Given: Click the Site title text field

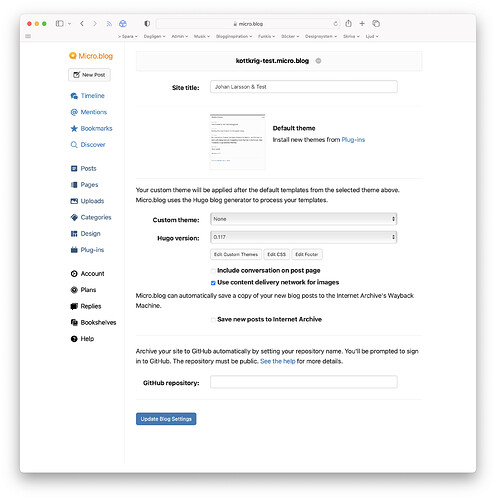Looking at the screenshot, I should pos(304,87).
